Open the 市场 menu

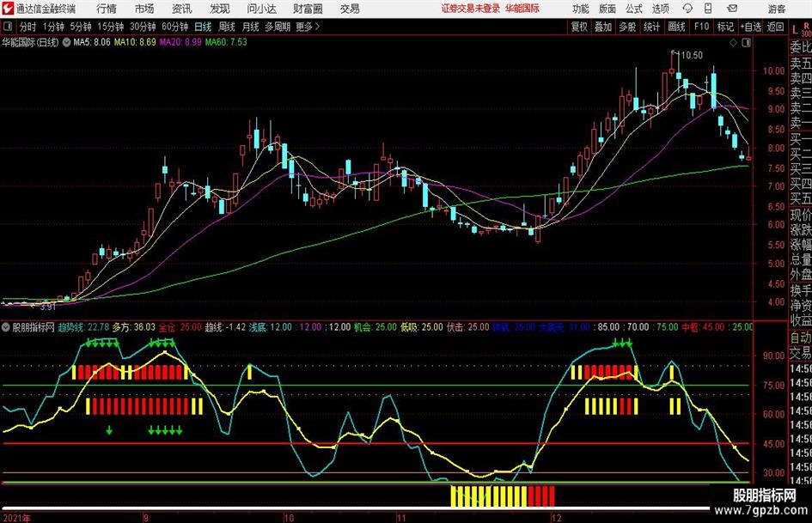pos(144,9)
